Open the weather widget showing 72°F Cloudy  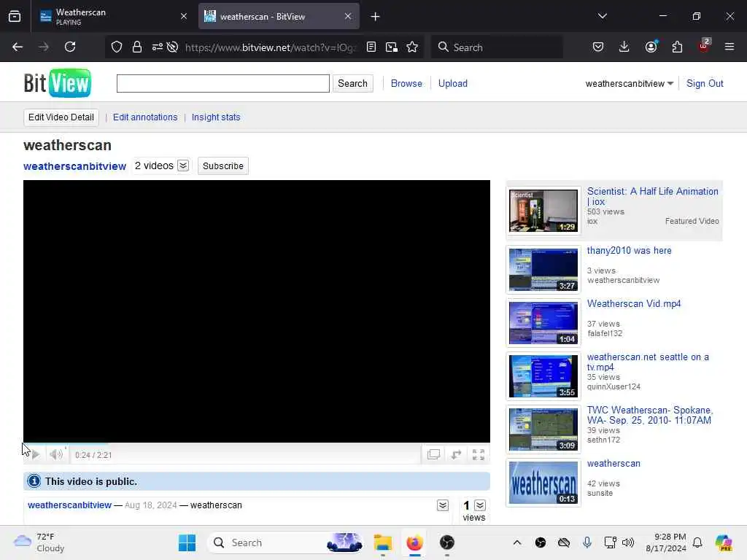coord(39,542)
